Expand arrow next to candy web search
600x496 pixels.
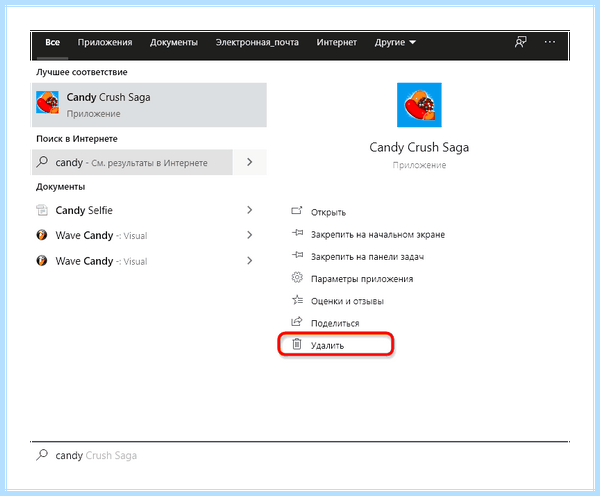pos(250,162)
